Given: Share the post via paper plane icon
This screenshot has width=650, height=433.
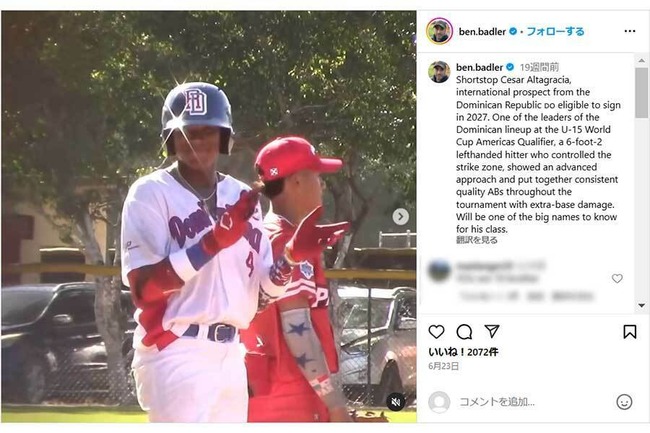Looking at the screenshot, I should click(492, 331).
